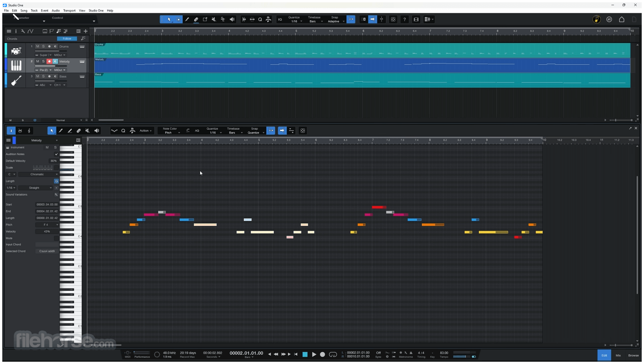644x364 pixels.
Task: Pick the Paint (pencil) tool in the top toolbar
Action: click(x=187, y=19)
